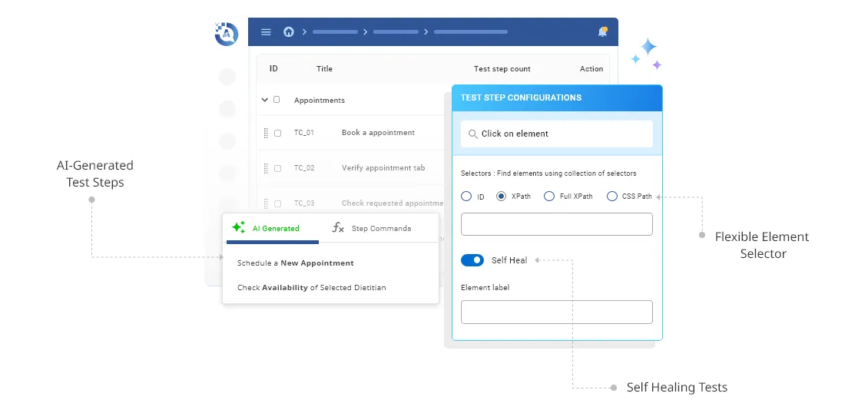Select the XPath radio button
This screenshot has height=413, width=868.
click(502, 197)
